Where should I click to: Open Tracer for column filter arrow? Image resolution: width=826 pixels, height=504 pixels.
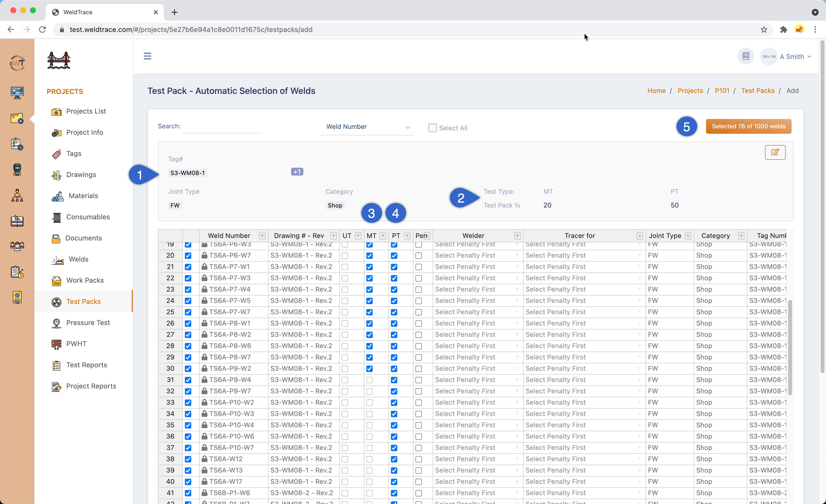(640, 236)
